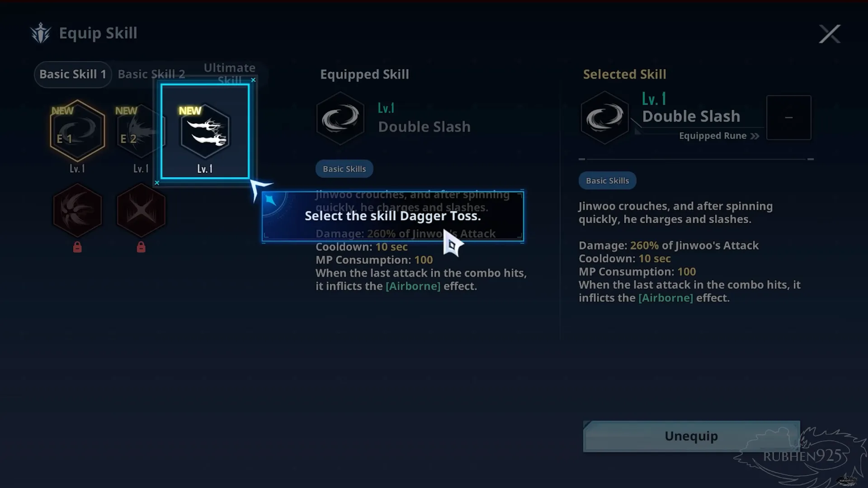Open the Basic Skill 2 tab
The width and height of the screenshot is (868, 488).
(151, 74)
